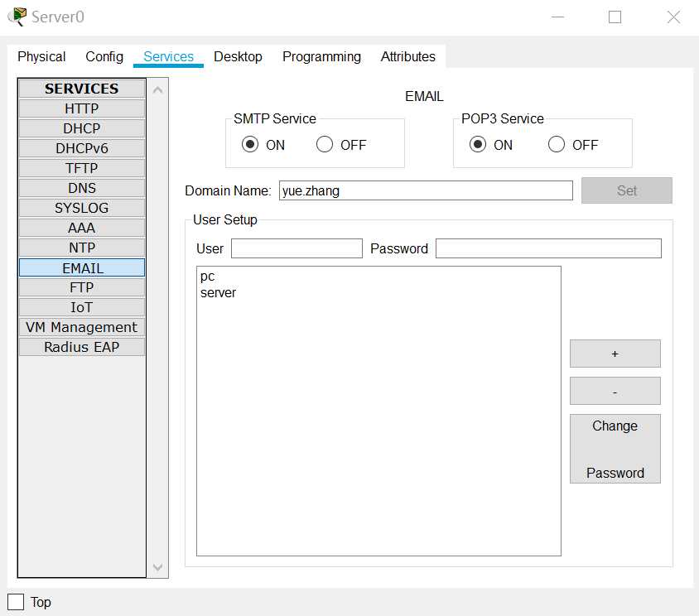Click the Set domain button
This screenshot has width=699, height=616.
tap(626, 190)
